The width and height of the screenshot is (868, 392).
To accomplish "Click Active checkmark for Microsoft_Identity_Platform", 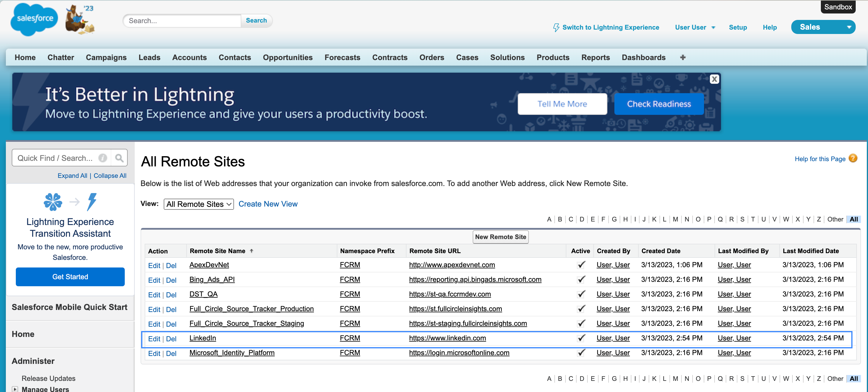I will pos(581,353).
